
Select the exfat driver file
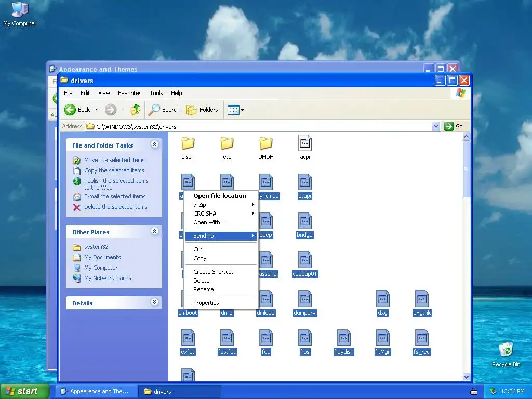[188, 343]
